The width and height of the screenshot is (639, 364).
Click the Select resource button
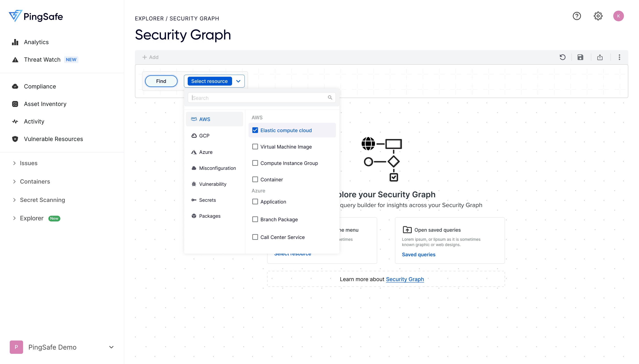click(x=209, y=81)
